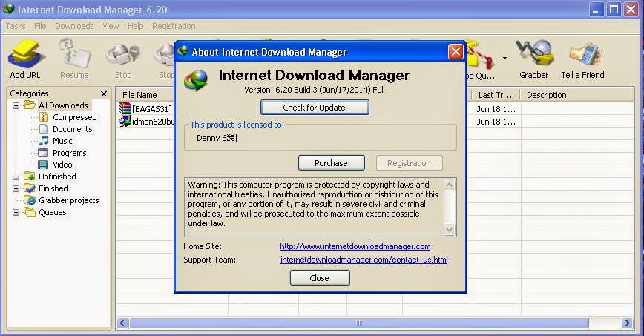Select the Compressed category
This screenshot has height=336, width=644.
pos(74,117)
